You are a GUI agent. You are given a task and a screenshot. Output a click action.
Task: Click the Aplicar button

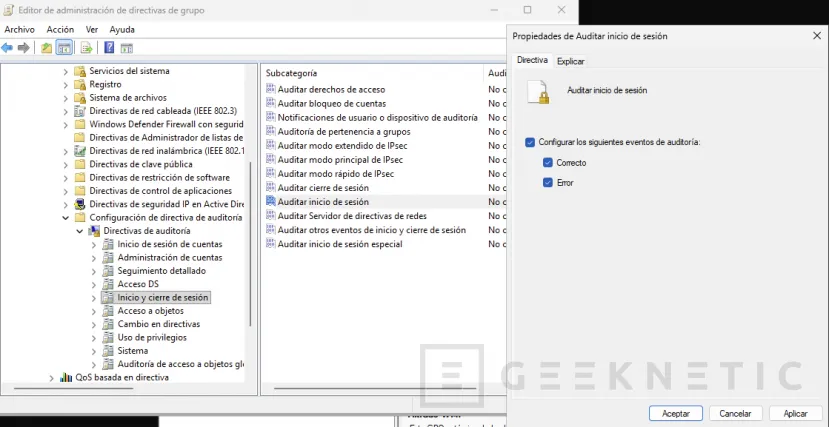coord(795,414)
